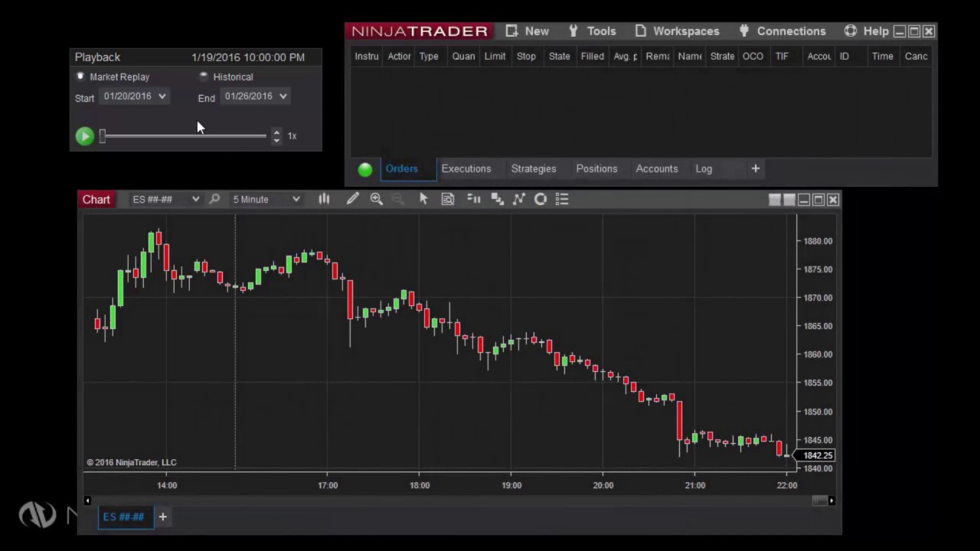The width and height of the screenshot is (980, 551).
Task: Click the Action column header
Action: tap(399, 57)
